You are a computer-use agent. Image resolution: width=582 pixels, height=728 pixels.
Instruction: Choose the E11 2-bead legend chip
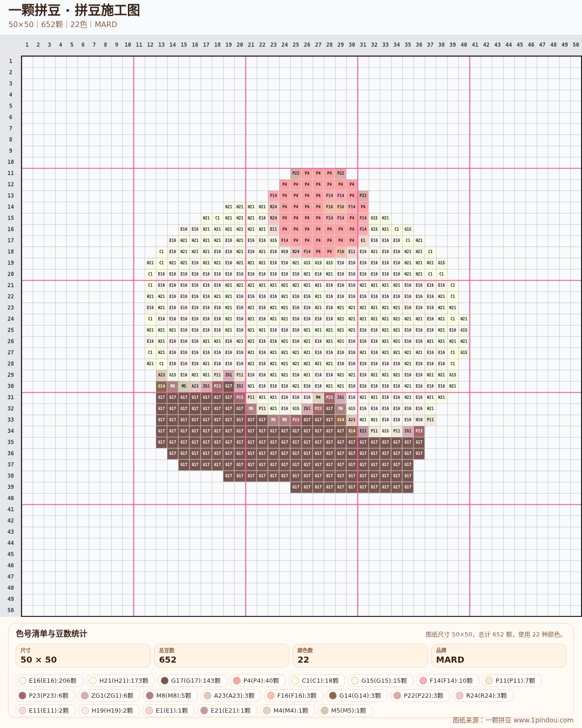tap(46, 710)
